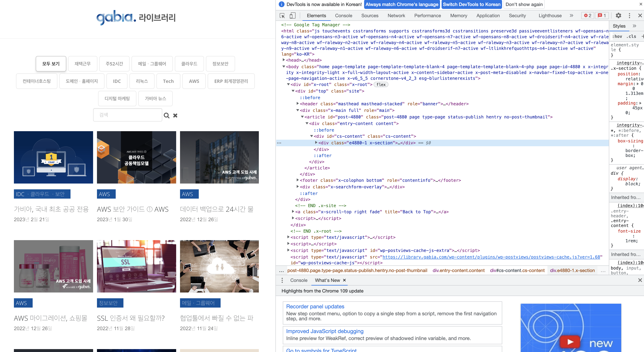The height and width of the screenshot is (352, 644).
Task: Click the 검색 search input field
Action: tap(127, 115)
